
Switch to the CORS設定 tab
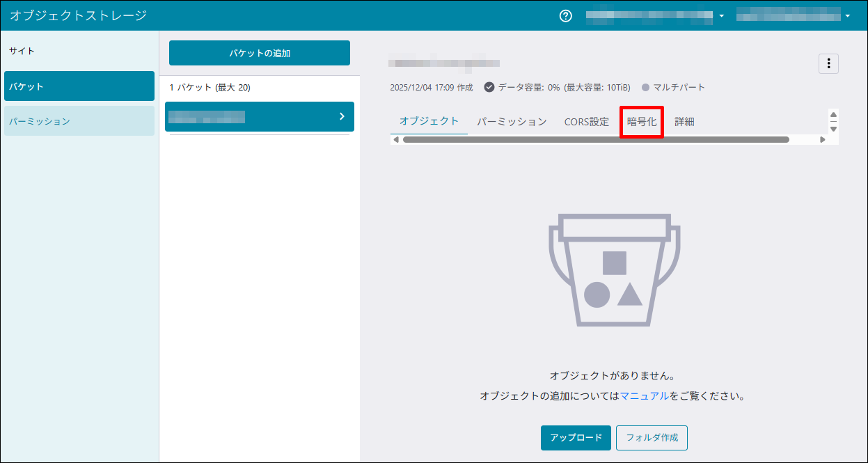(x=586, y=122)
